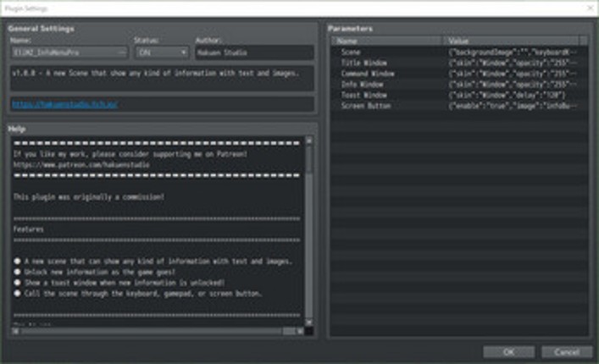Click the Patreon URL text in Help
This screenshot has width=599, height=364.
[81, 165]
